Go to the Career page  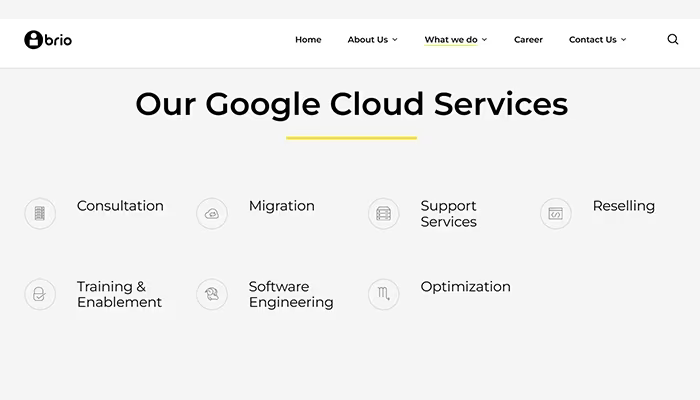[x=528, y=40]
